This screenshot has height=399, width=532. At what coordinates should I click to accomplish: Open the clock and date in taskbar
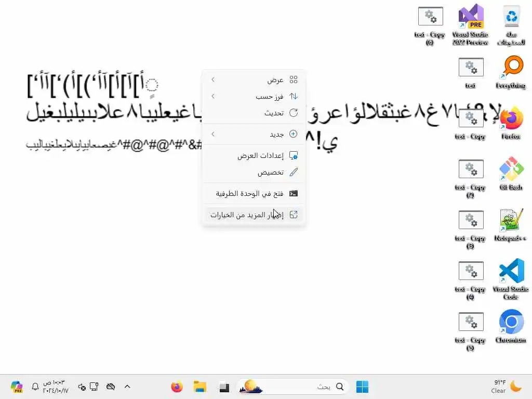[55, 387]
